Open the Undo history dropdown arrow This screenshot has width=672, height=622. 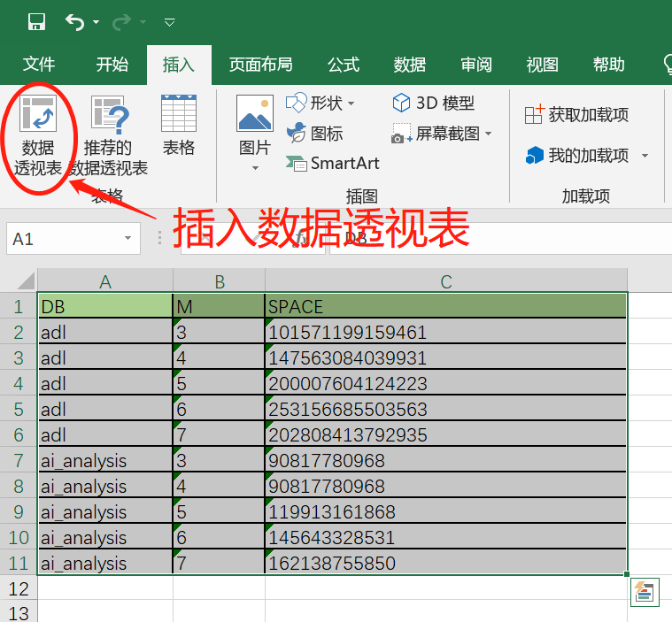96,22
